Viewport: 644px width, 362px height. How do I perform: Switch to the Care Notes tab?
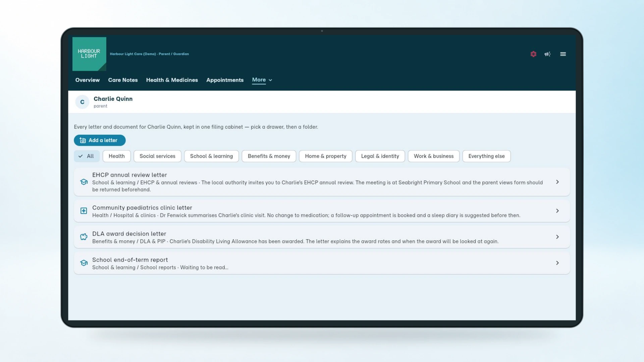coord(123,80)
